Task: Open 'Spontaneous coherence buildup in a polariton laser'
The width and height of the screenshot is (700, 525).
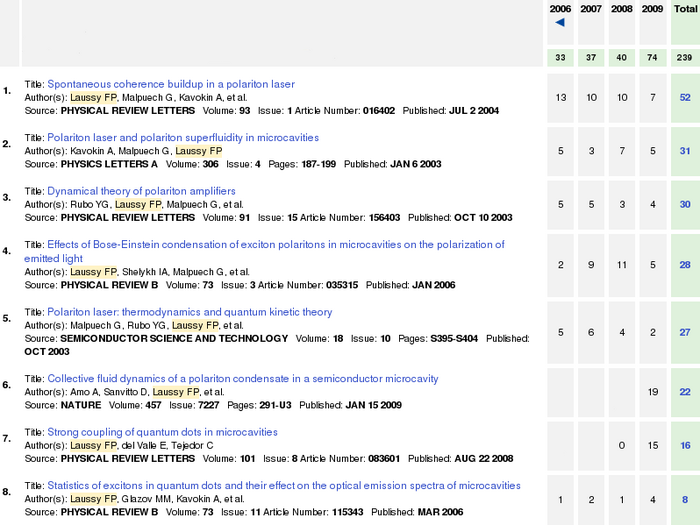Action: (171, 84)
